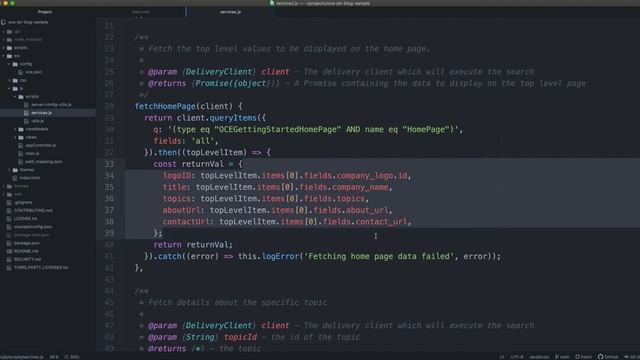Expand the viewModels folder
This screenshot has height=360, width=640.
15,129
